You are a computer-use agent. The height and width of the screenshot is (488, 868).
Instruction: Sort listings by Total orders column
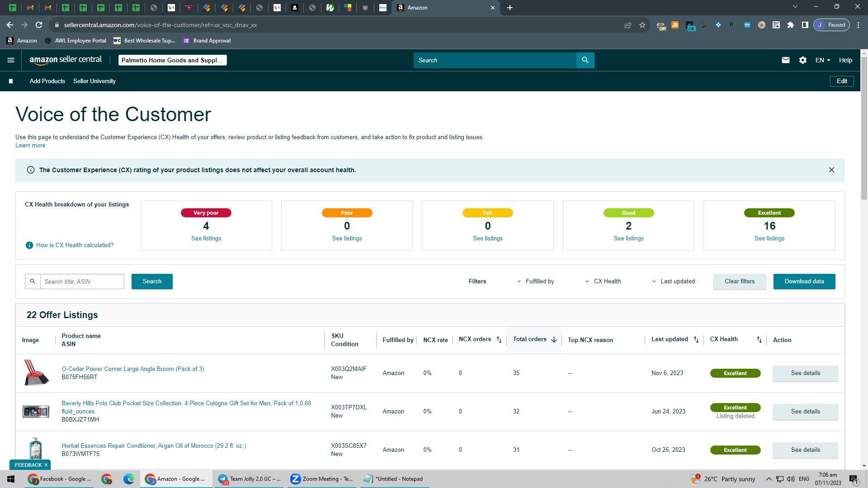[554, 340]
